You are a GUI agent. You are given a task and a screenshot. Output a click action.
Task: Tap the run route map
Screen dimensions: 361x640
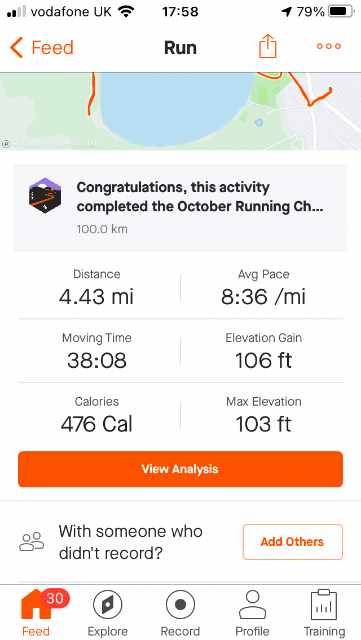point(180,111)
